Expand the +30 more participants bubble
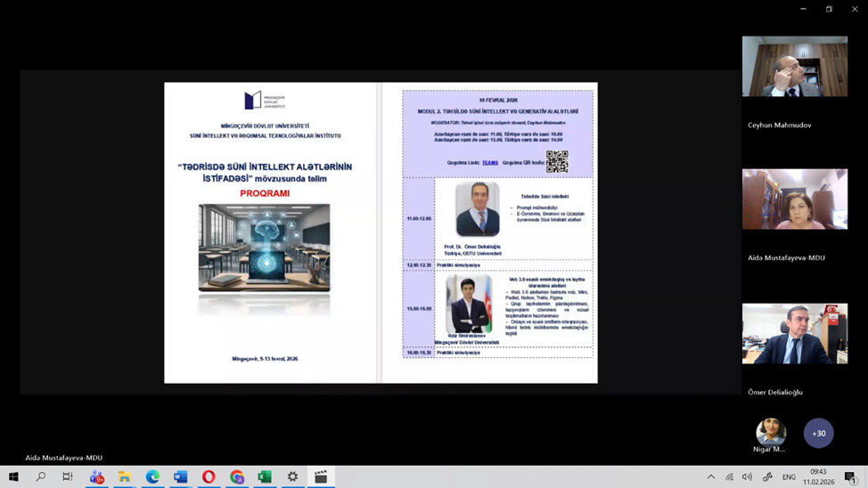 (818, 434)
